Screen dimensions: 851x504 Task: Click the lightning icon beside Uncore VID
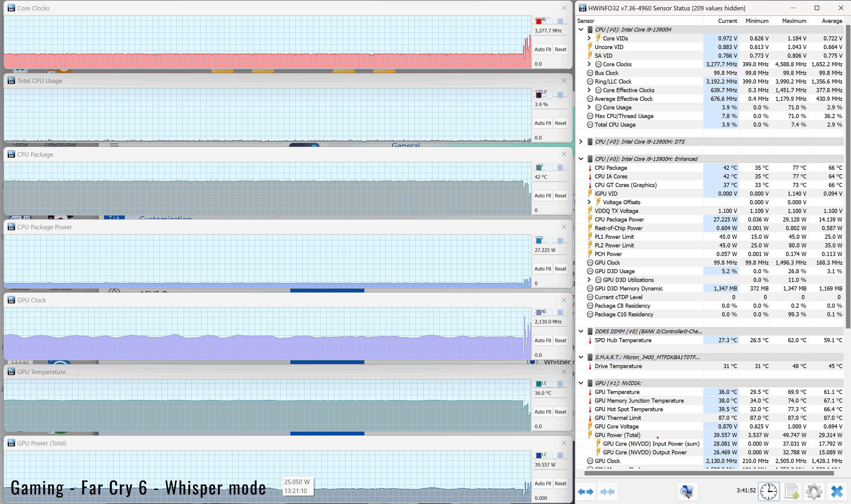(x=590, y=47)
